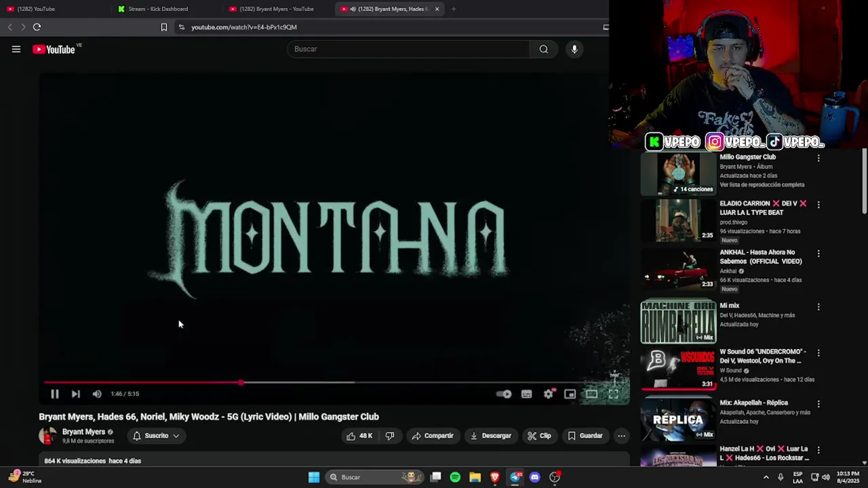Open options for Millo Gangster Club

[818, 158]
